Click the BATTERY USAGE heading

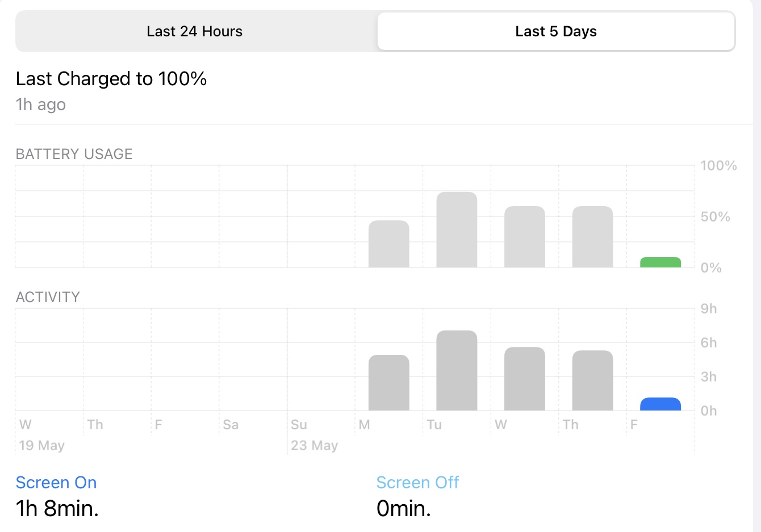tap(74, 154)
